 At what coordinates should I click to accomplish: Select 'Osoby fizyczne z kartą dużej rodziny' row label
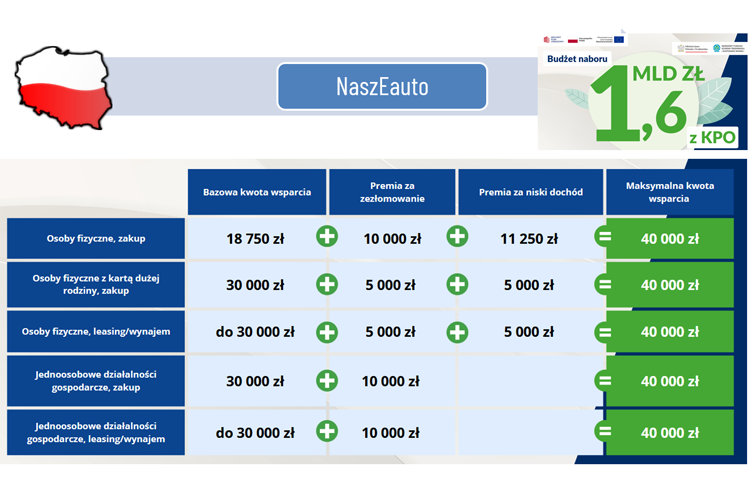coord(96,284)
